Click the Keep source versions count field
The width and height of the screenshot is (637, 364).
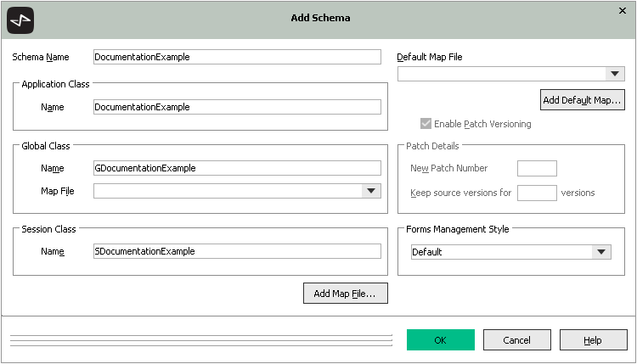coord(537,193)
